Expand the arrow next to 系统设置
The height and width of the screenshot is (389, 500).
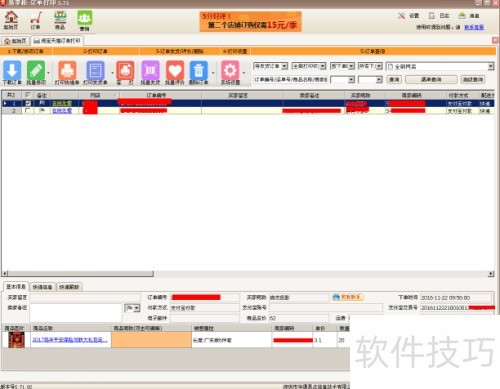pyautogui.click(x=244, y=73)
